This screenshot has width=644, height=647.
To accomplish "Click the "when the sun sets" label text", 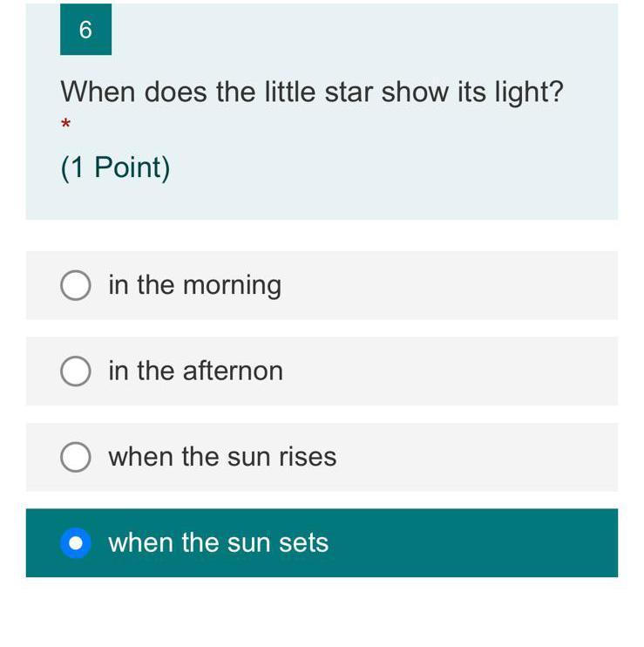I will tap(218, 543).
